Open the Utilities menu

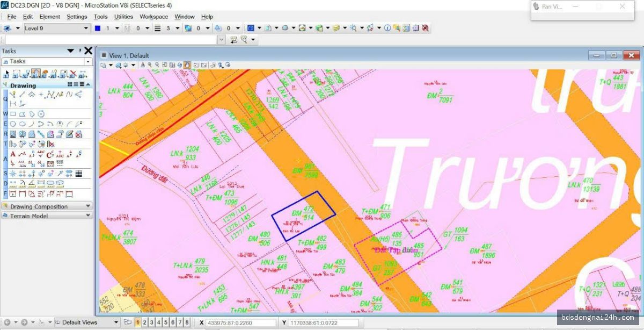pyautogui.click(x=124, y=17)
